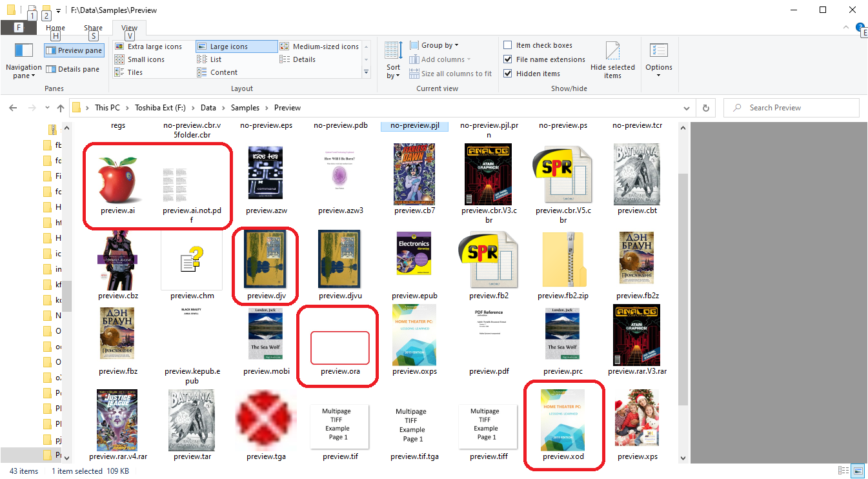
Task: Click the Hide selected items icon
Action: [x=612, y=59]
